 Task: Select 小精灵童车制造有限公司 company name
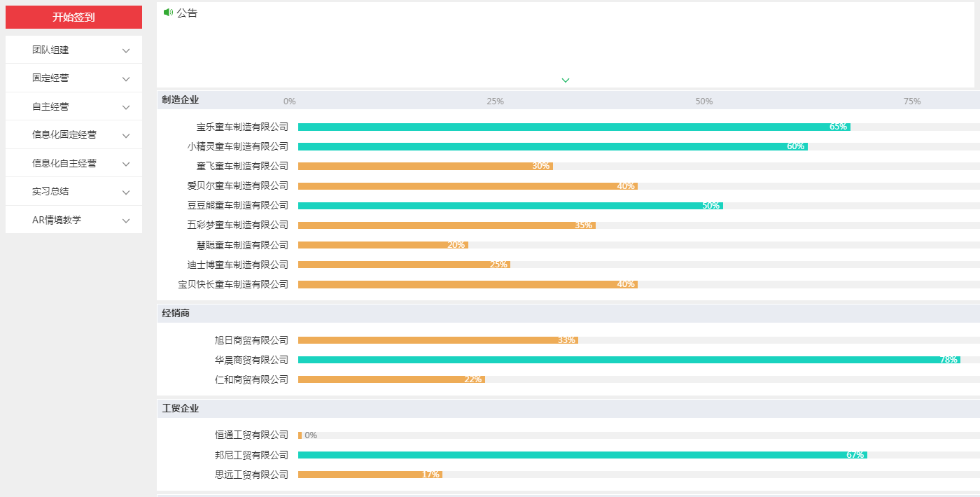(x=238, y=146)
